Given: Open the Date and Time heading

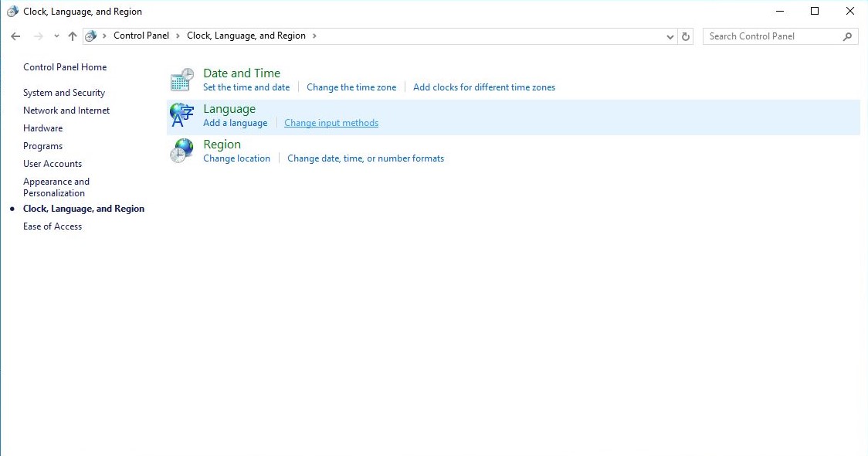Looking at the screenshot, I should pos(242,73).
